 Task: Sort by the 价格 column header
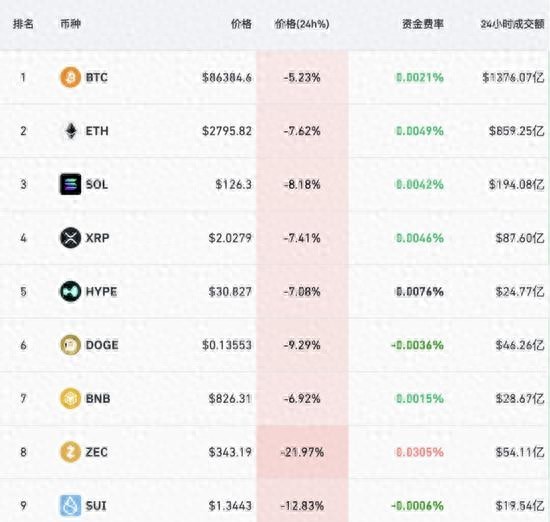point(241,24)
